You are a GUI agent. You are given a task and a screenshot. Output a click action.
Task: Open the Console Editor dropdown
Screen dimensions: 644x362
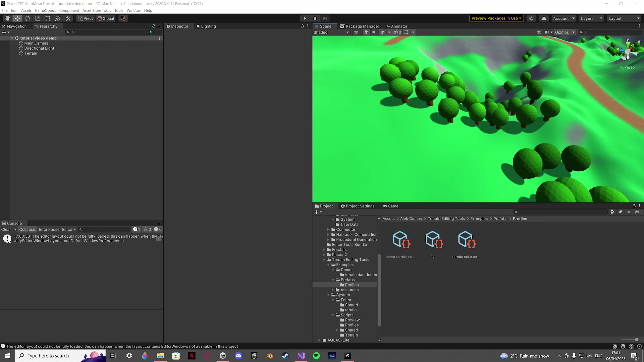click(x=69, y=230)
